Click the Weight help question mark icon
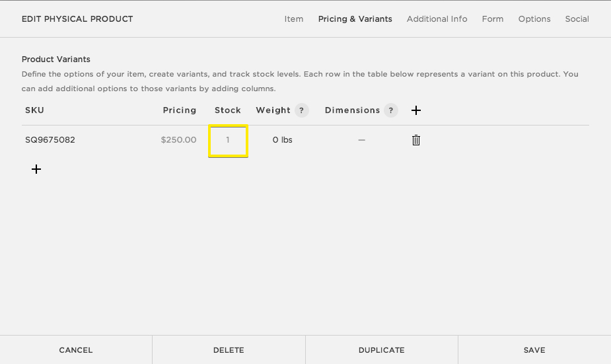The image size is (611, 364). pyautogui.click(x=301, y=110)
